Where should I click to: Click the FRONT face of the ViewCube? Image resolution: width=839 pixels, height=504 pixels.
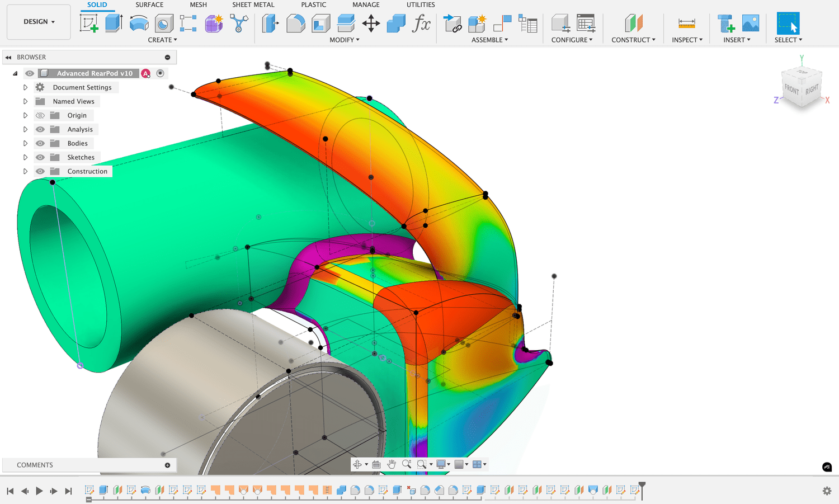point(791,90)
